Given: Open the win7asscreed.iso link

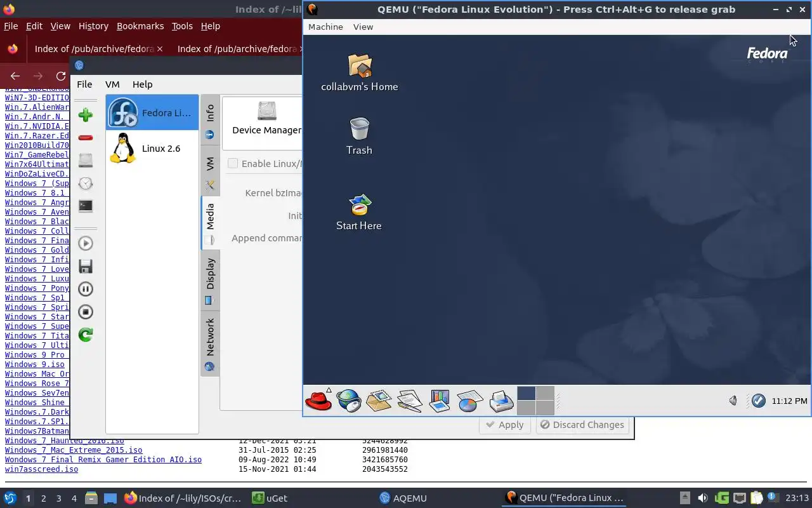Looking at the screenshot, I should [x=41, y=469].
